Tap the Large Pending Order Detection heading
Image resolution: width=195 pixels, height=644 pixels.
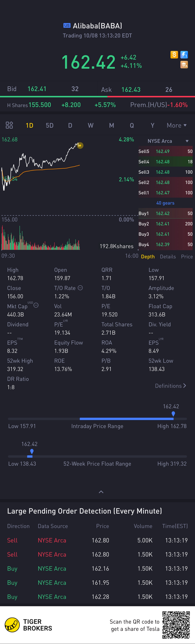click(x=85, y=511)
